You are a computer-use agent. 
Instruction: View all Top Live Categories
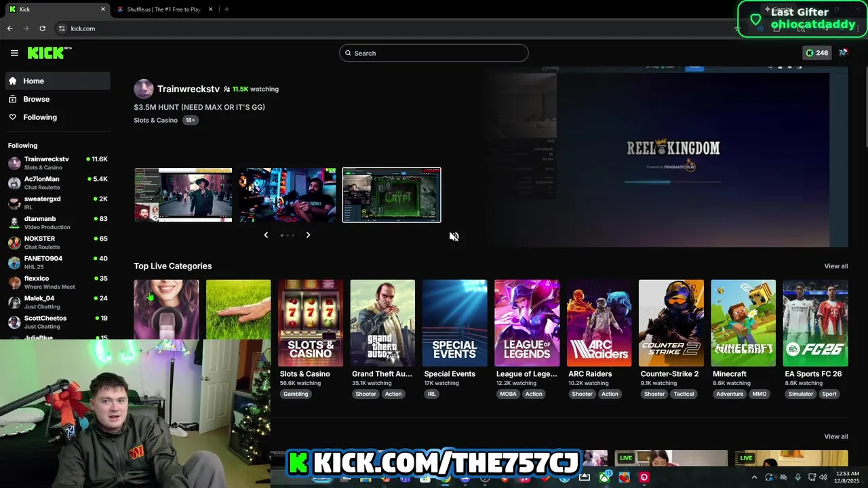835,266
